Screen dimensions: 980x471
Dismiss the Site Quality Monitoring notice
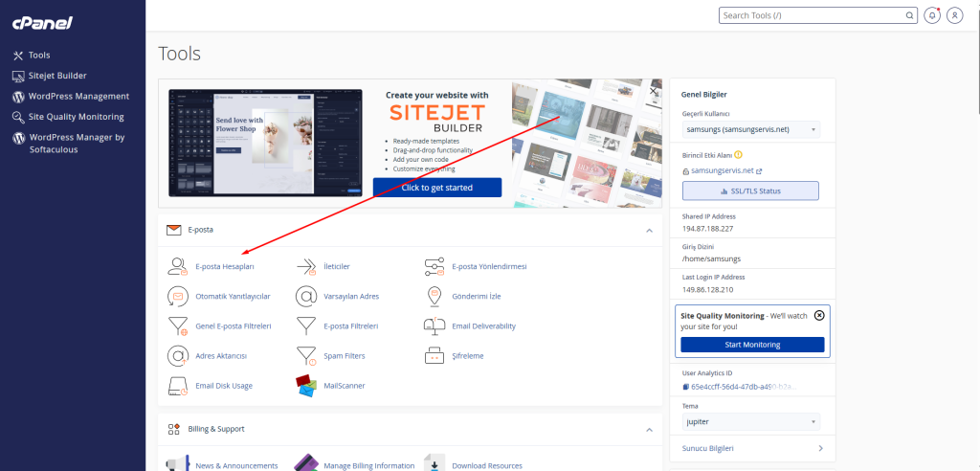819,315
